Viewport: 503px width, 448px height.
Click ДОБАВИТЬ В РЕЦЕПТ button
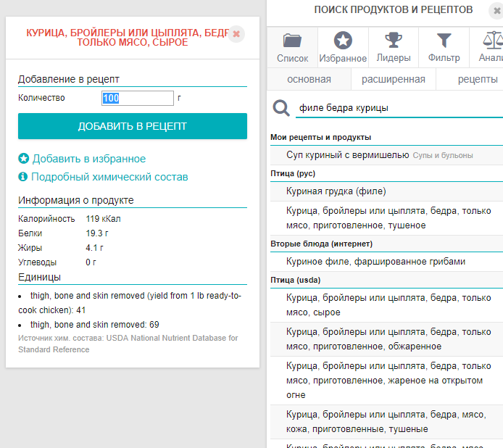pyautogui.click(x=133, y=126)
